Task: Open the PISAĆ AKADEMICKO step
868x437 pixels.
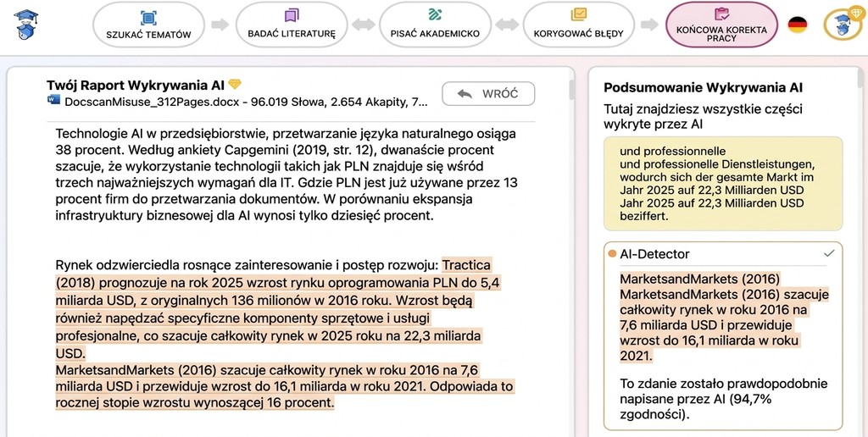Action: coord(435,25)
